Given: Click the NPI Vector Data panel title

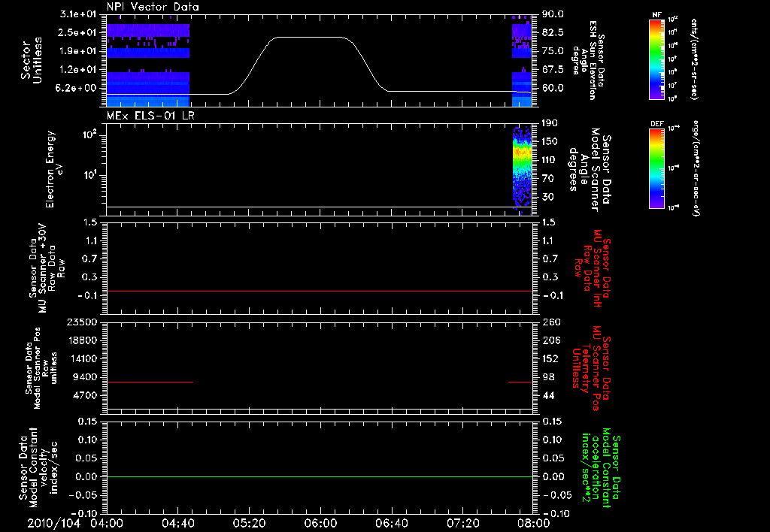Looking at the screenshot, I should (153, 7).
